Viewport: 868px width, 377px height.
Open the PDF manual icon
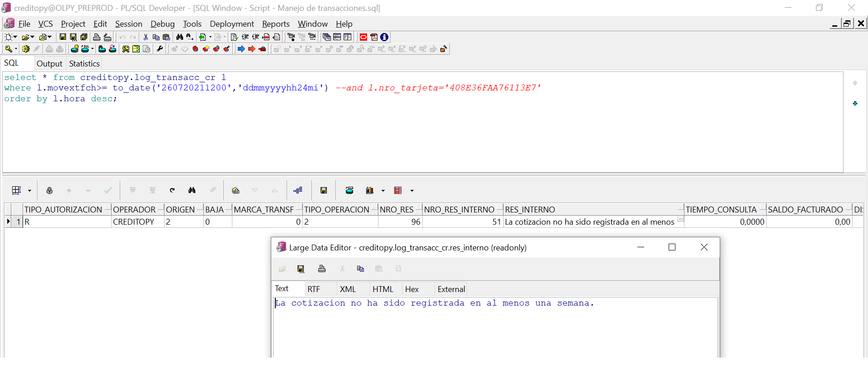[x=374, y=37]
